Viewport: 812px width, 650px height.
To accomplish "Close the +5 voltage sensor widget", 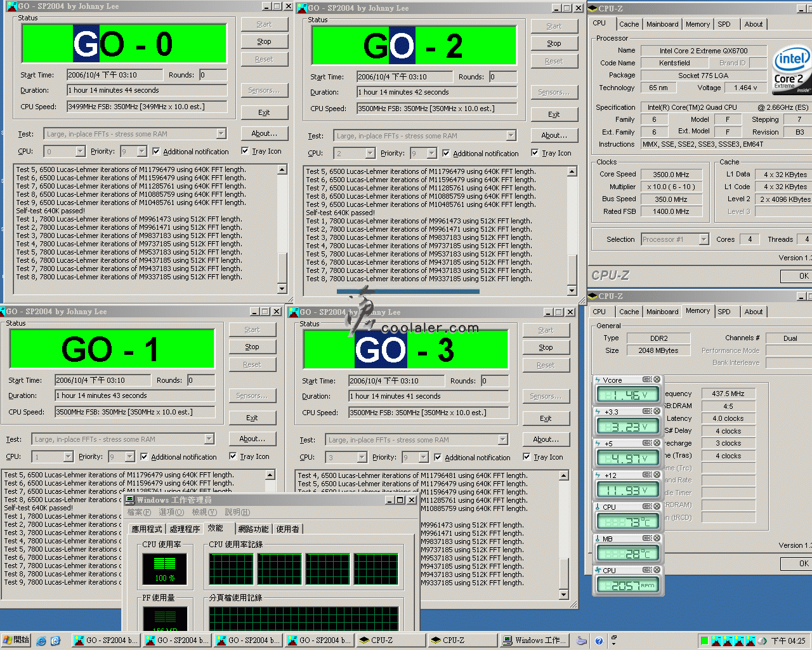I will (657, 443).
